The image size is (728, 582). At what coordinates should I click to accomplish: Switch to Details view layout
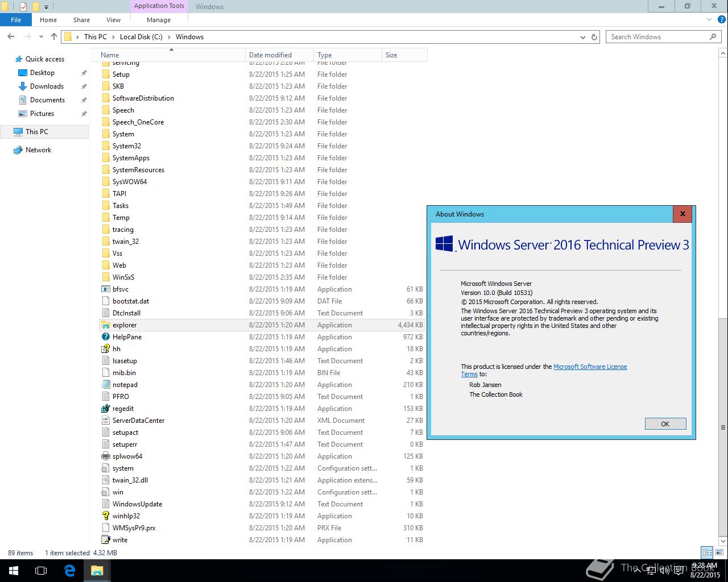pyautogui.click(x=707, y=552)
